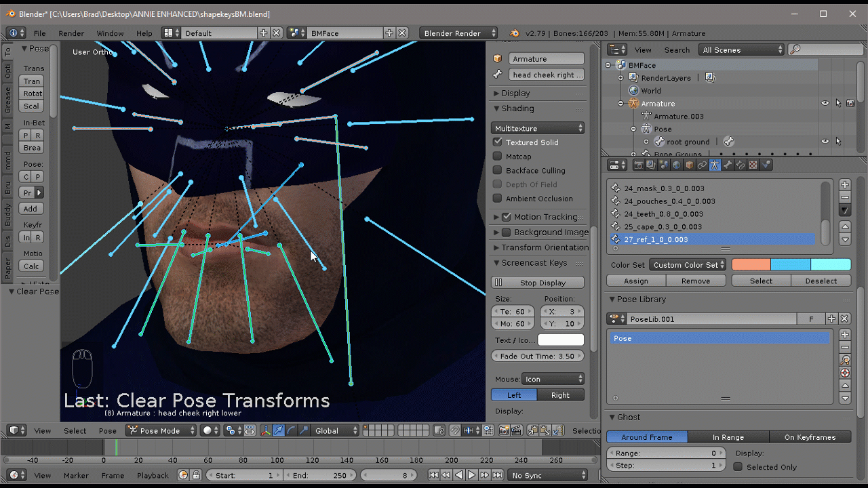Enable the Matcap checkbox
This screenshot has width=868, height=488.
[498, 157]
